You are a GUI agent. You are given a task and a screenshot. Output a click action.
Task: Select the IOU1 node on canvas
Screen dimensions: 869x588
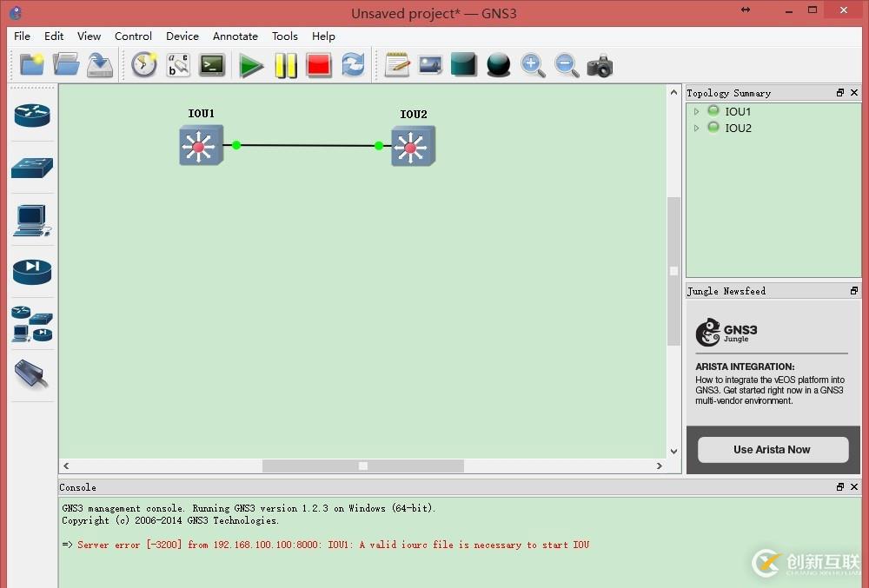click(202, 145)
